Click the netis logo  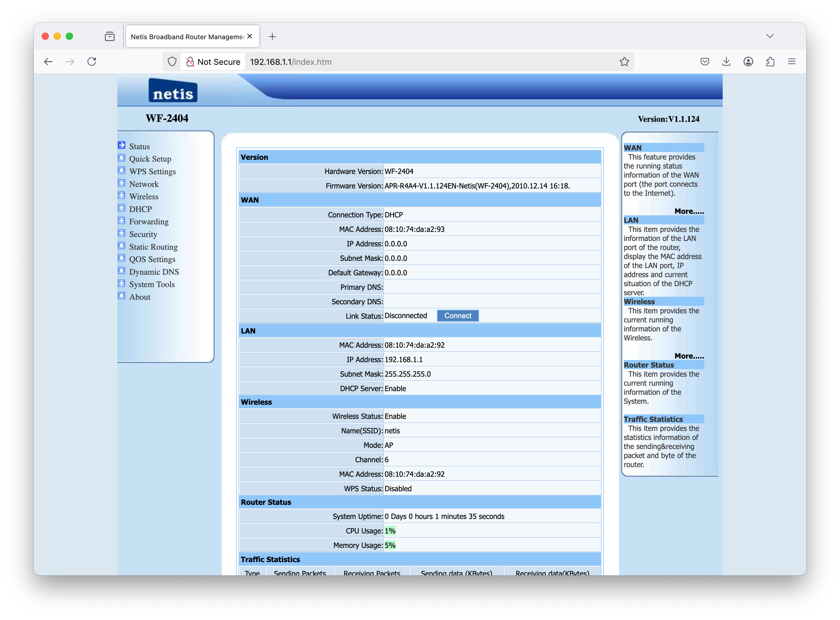(173, 90)
